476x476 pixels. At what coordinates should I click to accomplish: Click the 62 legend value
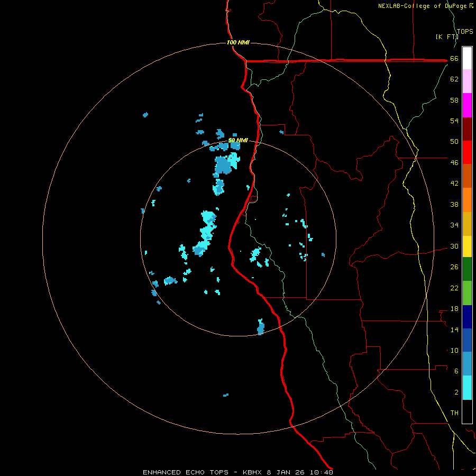click(x=454, y=79)
